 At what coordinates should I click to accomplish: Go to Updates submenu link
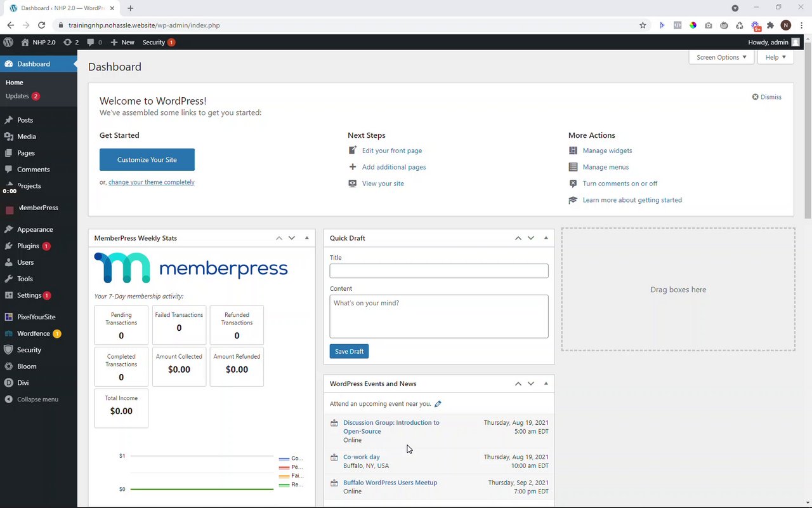click(22, 96)
